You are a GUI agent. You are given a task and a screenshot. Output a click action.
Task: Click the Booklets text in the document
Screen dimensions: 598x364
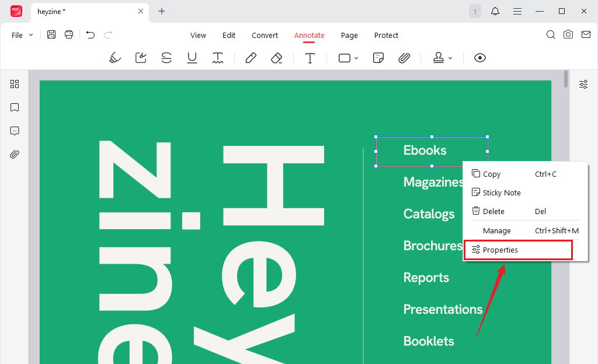429,341
